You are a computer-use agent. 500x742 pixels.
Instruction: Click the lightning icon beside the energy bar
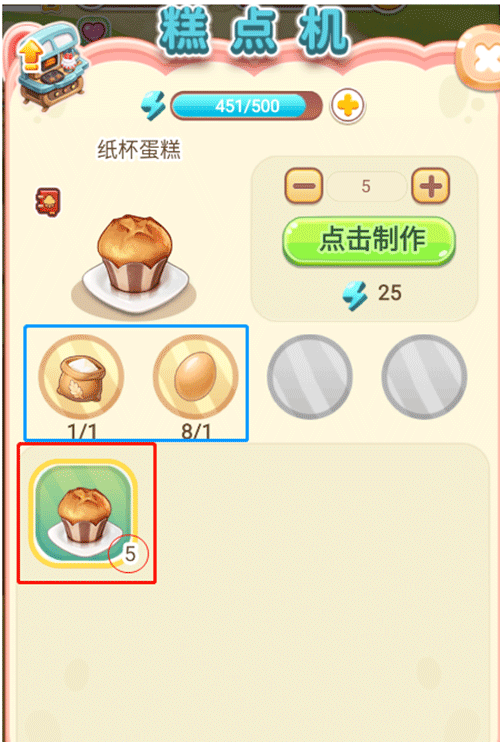[x=154, y=106]
